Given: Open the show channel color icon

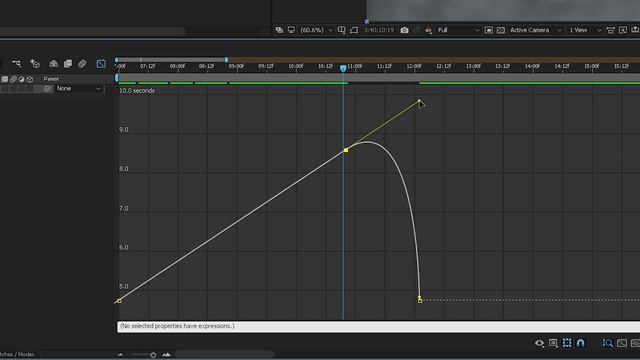Looking at the screenshot, I should (x=429, y=30).
